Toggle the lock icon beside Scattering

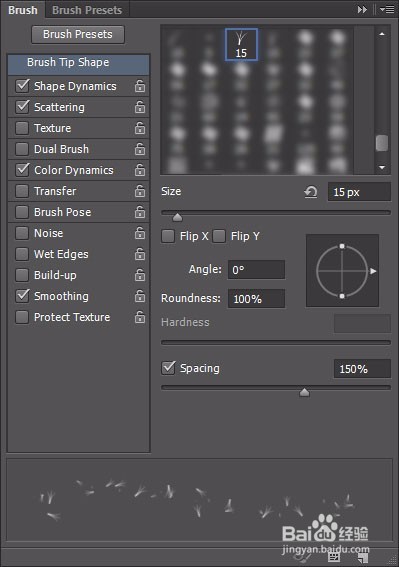coord(140,107)
